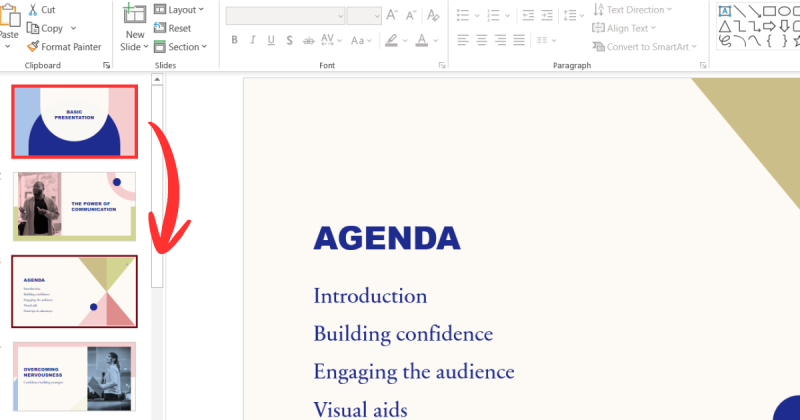Click the Copy command
Image resolution: width=800 pixels, height=420 pixels.
(45, 28)
